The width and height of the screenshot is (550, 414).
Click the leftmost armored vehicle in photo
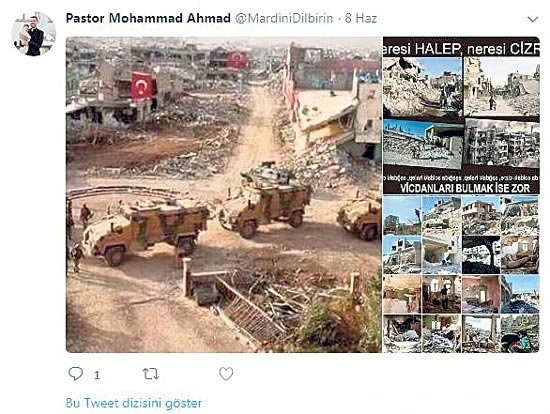coord(146,230)
